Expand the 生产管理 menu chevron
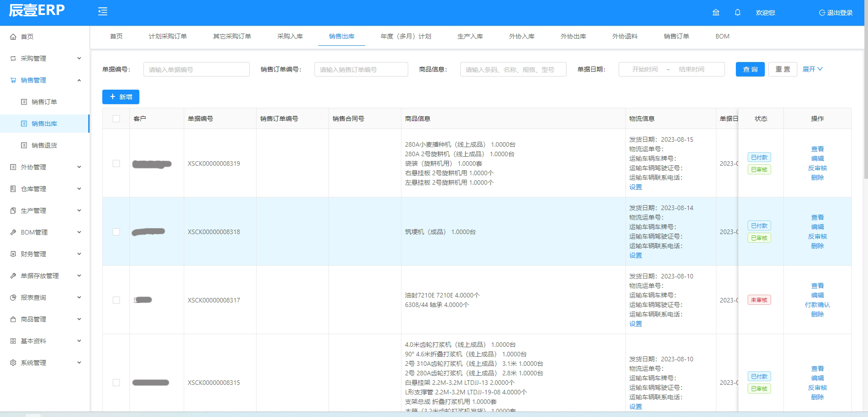The image size is (868, 417). coord(79,211)
